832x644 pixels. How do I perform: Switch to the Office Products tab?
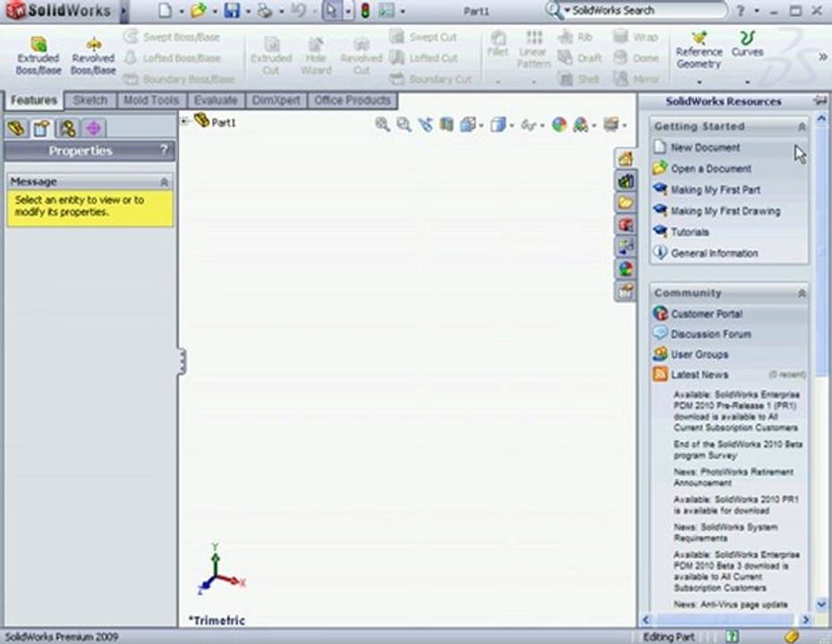[352, 100]
